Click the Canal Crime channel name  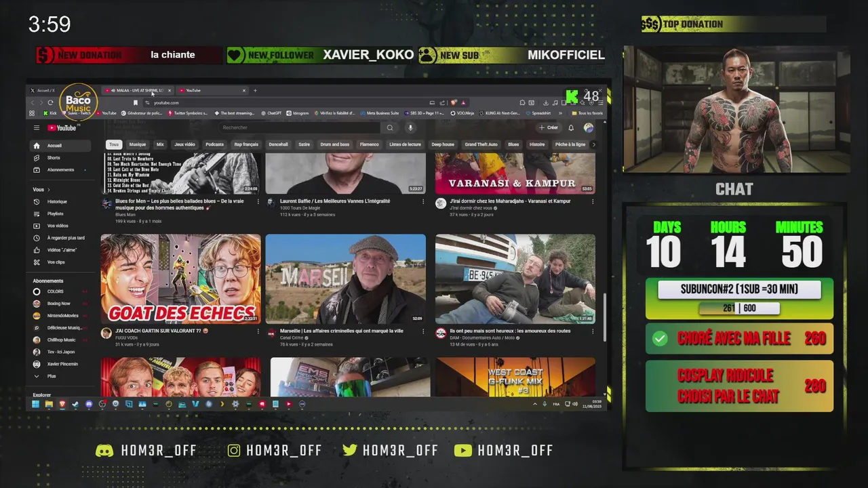click(x=291, y=338)
